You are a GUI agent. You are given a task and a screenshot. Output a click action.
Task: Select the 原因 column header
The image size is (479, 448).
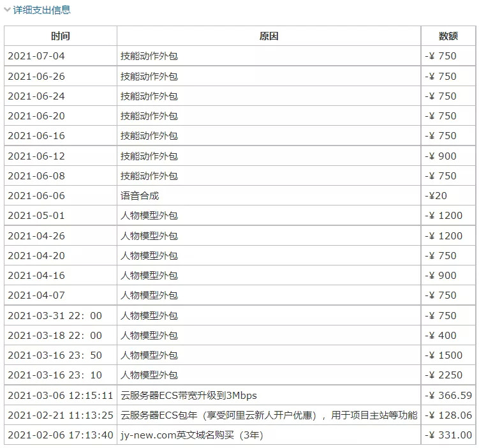(x=269, y=36)
